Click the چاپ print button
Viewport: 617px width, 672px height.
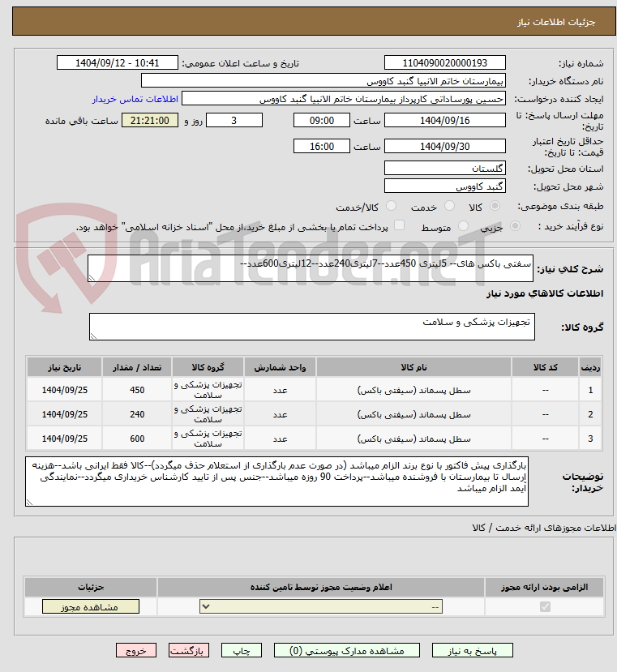pyautogui.click(x=242, y=651)
